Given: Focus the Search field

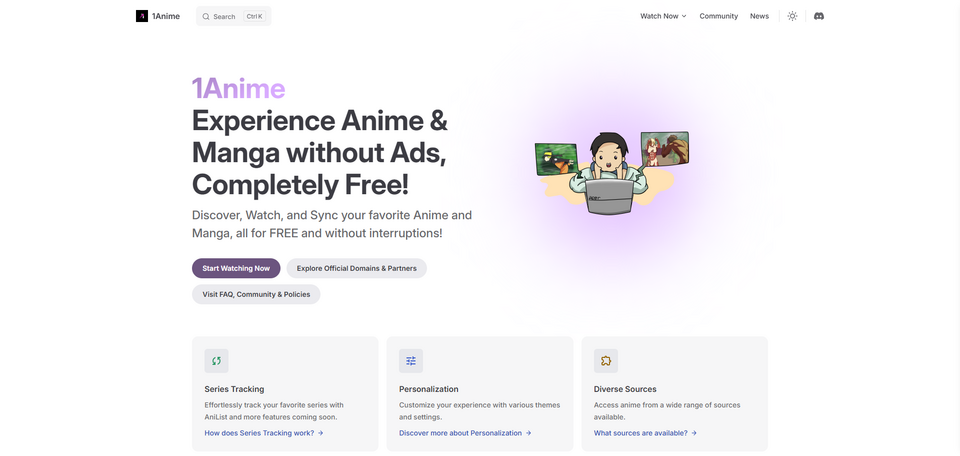Looking at the screenshot, I should click(233, 17).
